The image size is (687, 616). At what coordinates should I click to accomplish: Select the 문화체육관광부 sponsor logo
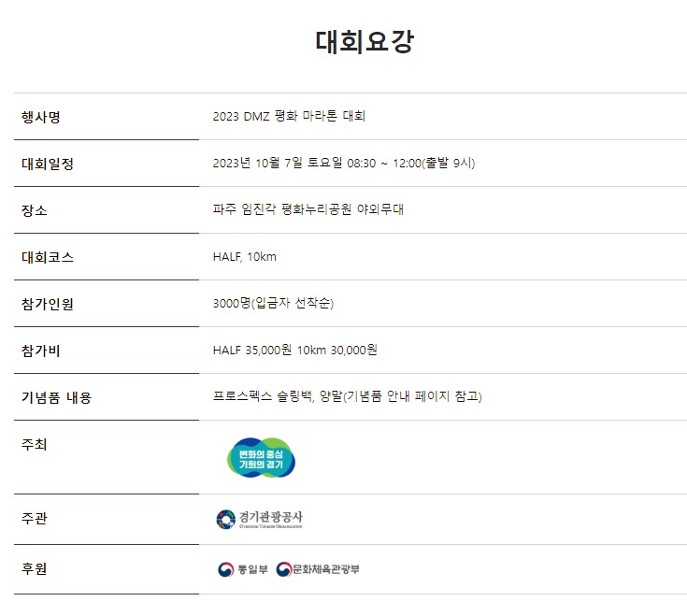(x=318, y=569)
